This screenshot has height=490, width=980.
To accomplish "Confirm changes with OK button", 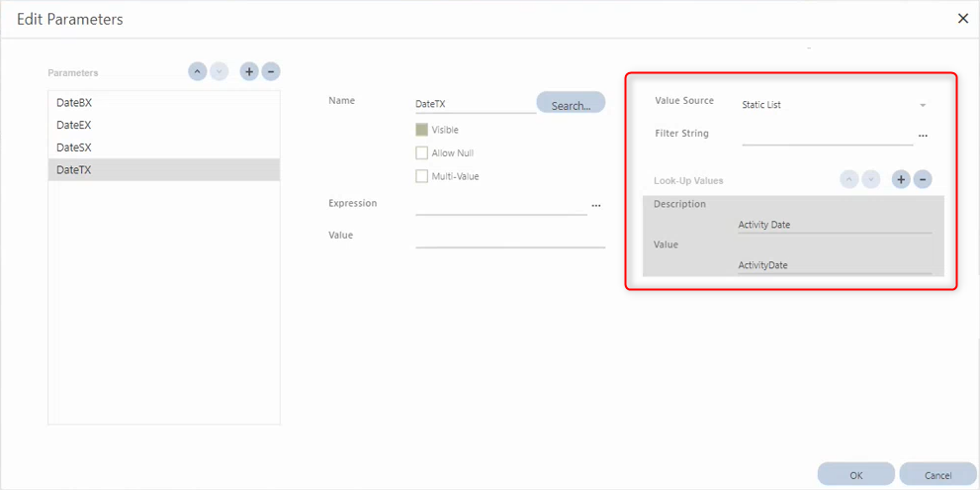I will (855, 475).
